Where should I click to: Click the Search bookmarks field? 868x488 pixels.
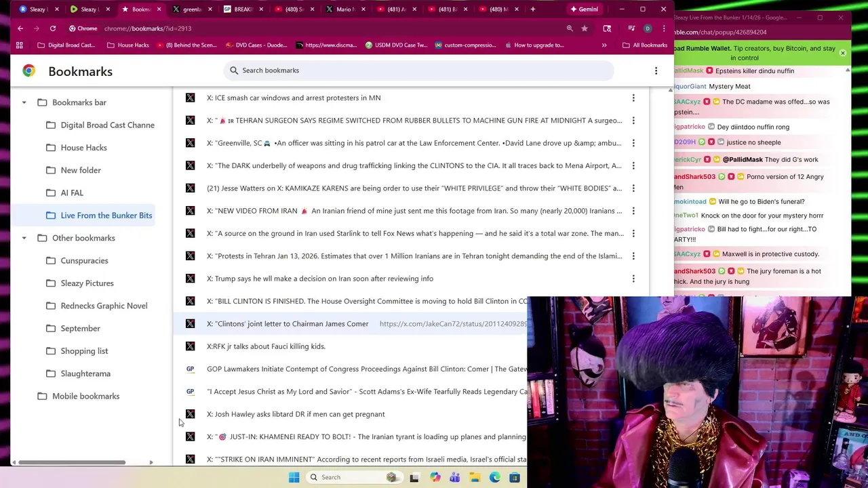click(419, 70)
